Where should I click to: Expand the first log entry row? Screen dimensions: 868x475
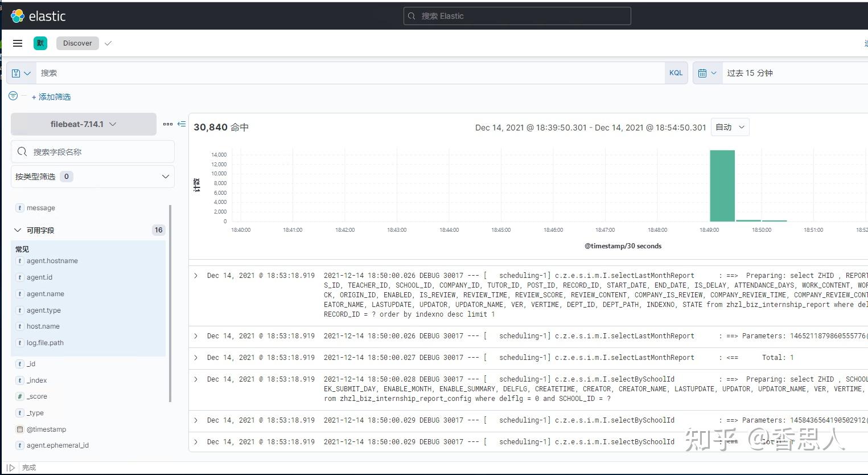click(x=196, y=275)
